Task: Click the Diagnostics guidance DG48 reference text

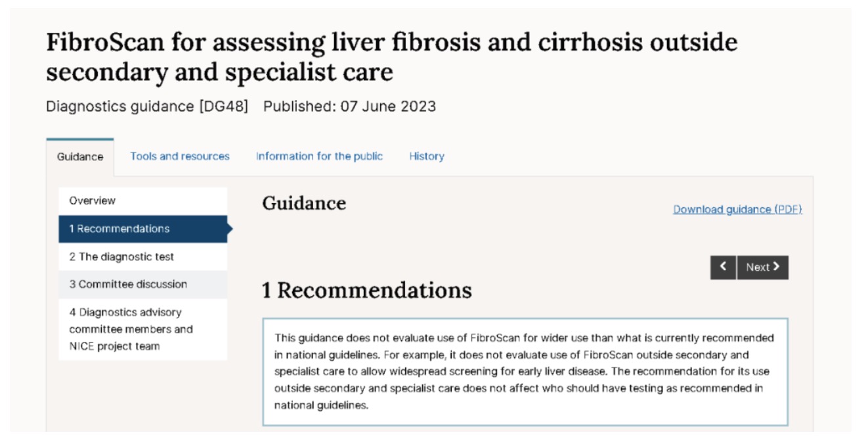Action: 147,106
